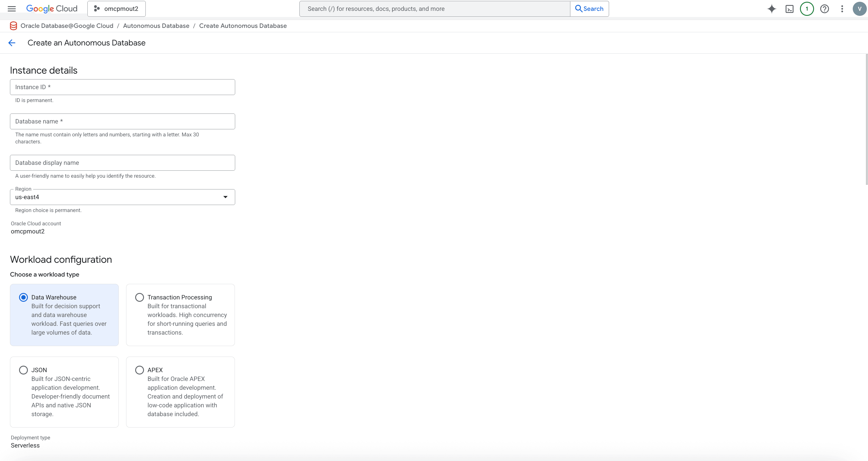Open notifications showing 1 item

[x=807, y=9]
